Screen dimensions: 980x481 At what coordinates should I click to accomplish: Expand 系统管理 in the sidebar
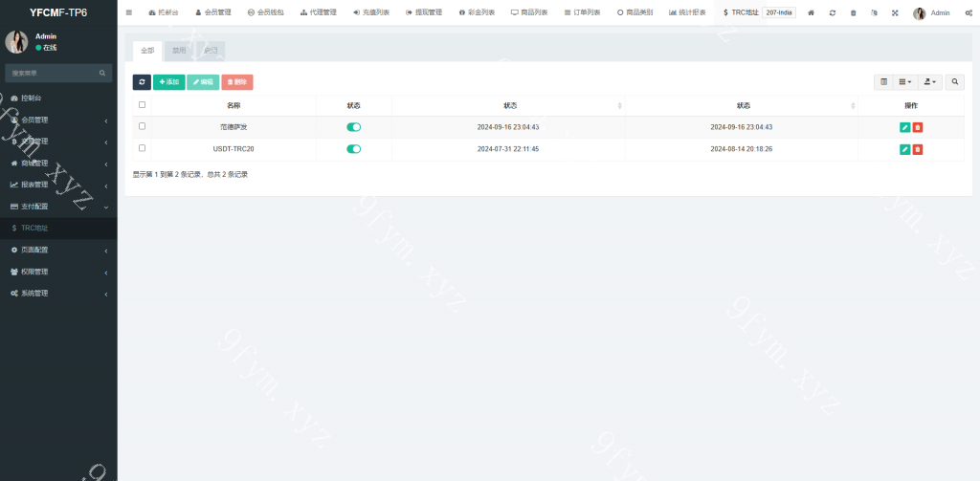point(58,293)
